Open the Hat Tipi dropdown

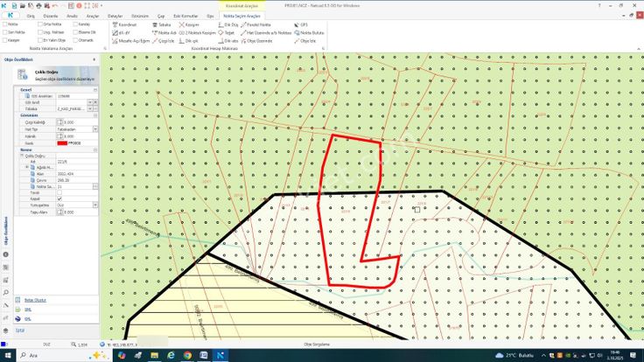click(94, 129)
